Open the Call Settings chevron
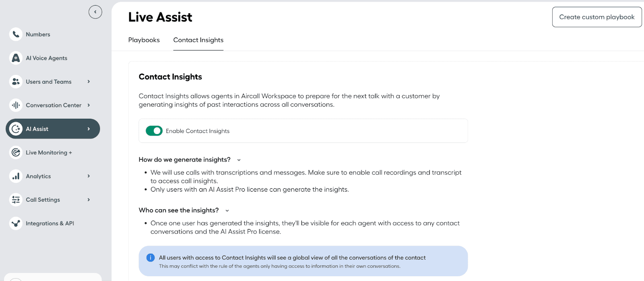 [x=89, y=200]
